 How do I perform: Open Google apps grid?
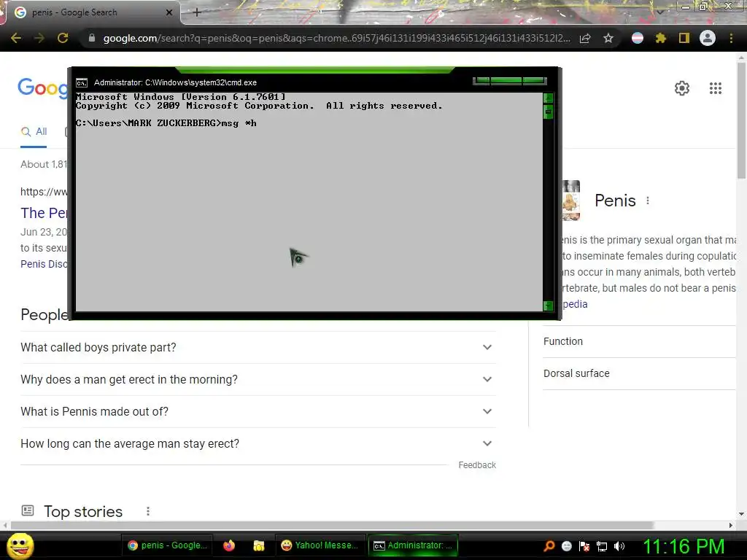(716, 88)
